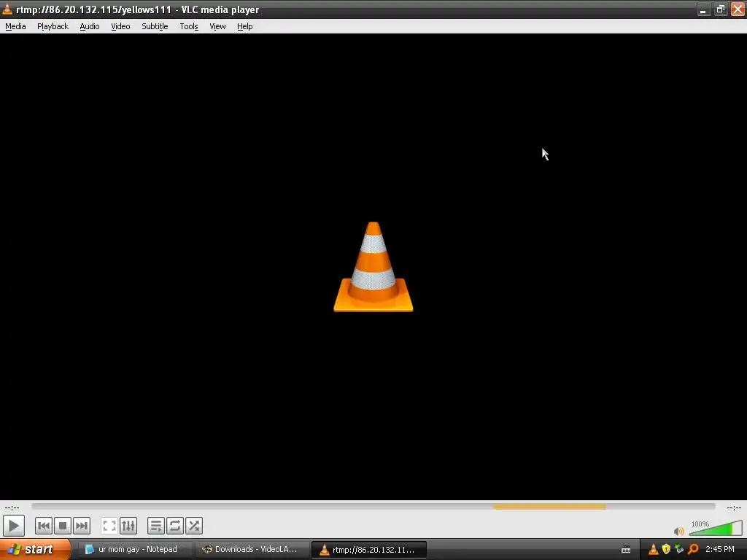Open the Video menu
This screenshot has height=560, width=747.
coord(120,26)
